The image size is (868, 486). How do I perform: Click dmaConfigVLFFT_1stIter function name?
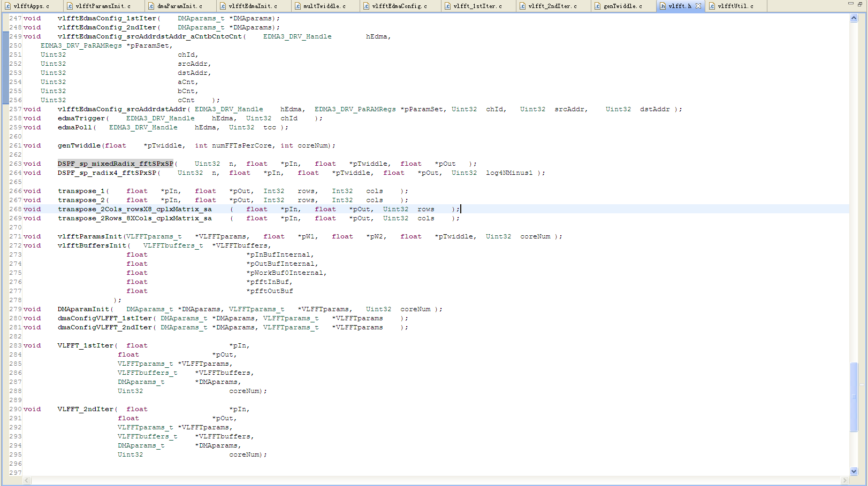pyautogui.click(x=105, y=318)
